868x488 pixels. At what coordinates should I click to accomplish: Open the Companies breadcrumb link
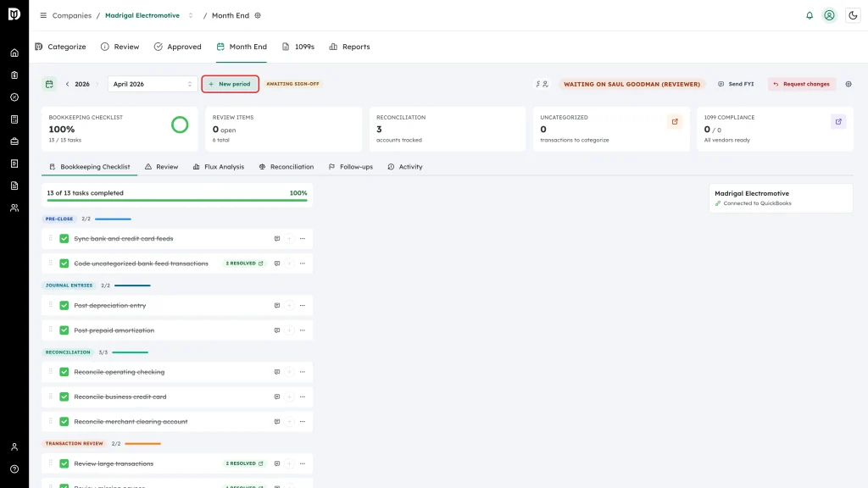pos(72,15)
